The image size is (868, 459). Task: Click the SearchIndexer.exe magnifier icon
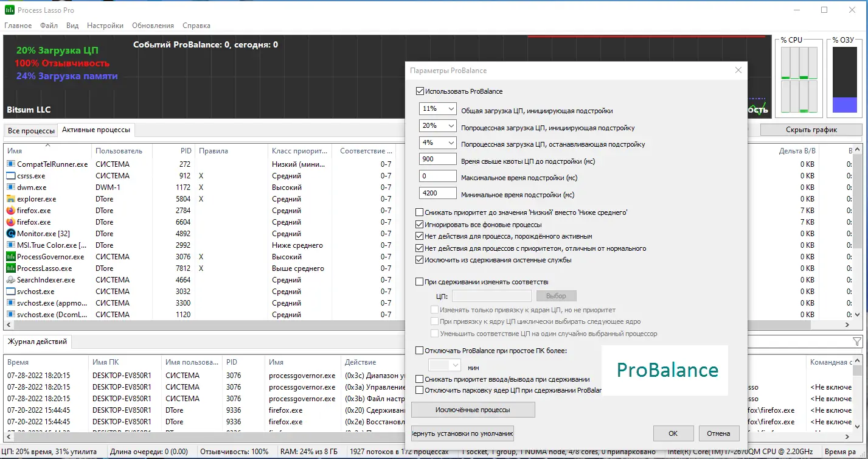click(11, 280)
